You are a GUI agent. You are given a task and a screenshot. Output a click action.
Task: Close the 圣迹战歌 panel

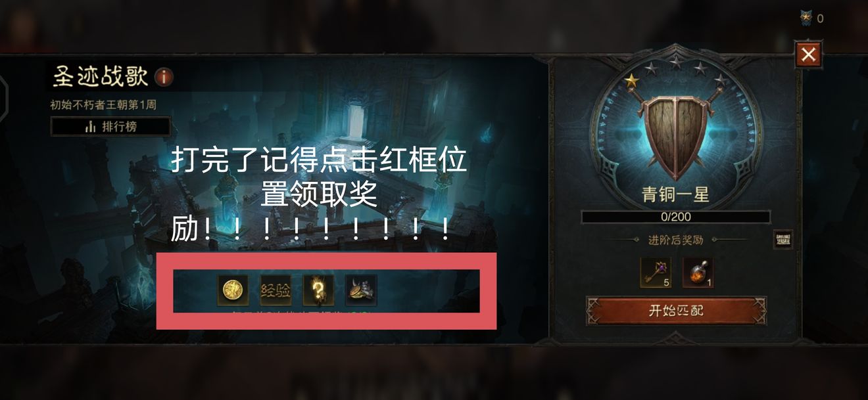pyautogui.click(x=808, y=55)
